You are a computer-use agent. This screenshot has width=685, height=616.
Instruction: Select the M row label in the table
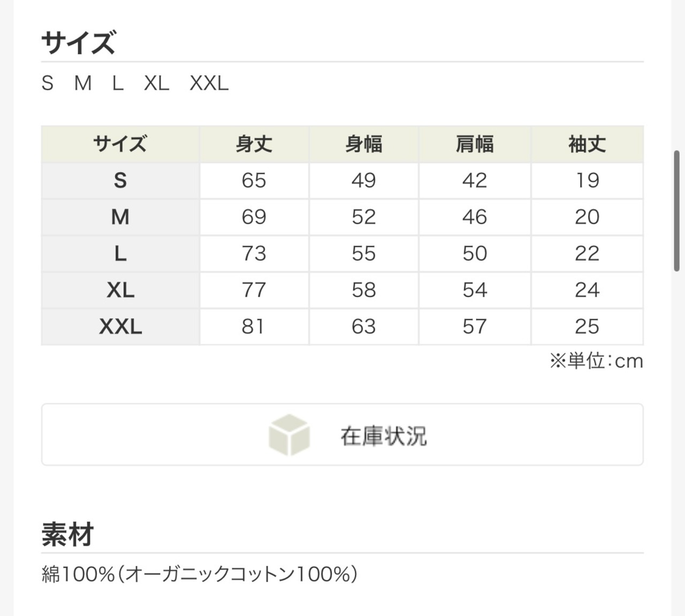click(x=120, y=217)
